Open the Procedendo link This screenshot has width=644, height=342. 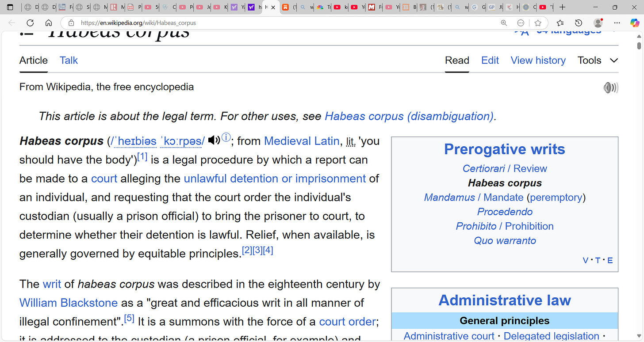pyautogui.click(x=505, y=212)
